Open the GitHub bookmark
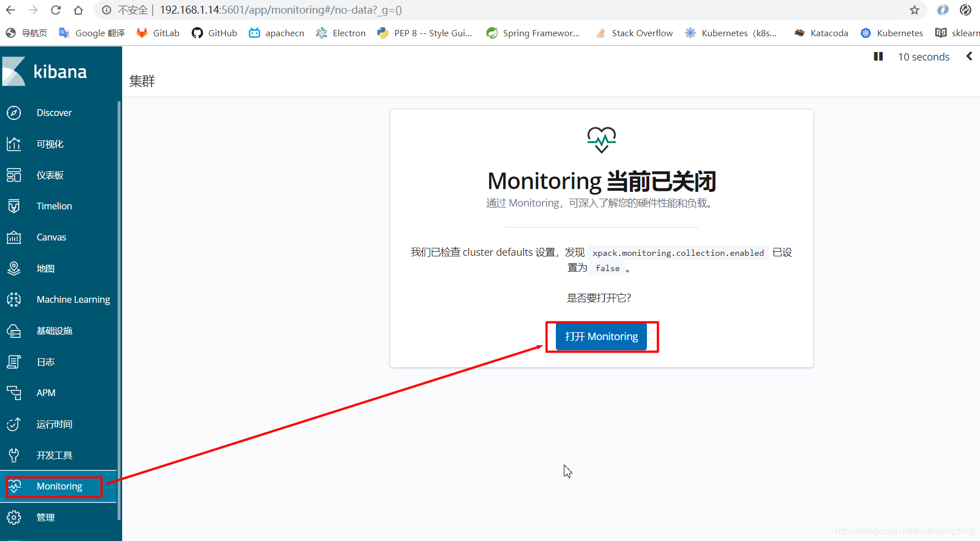This screenshot has width=980, height=541. pyautogui.click(x=214, y=33)
